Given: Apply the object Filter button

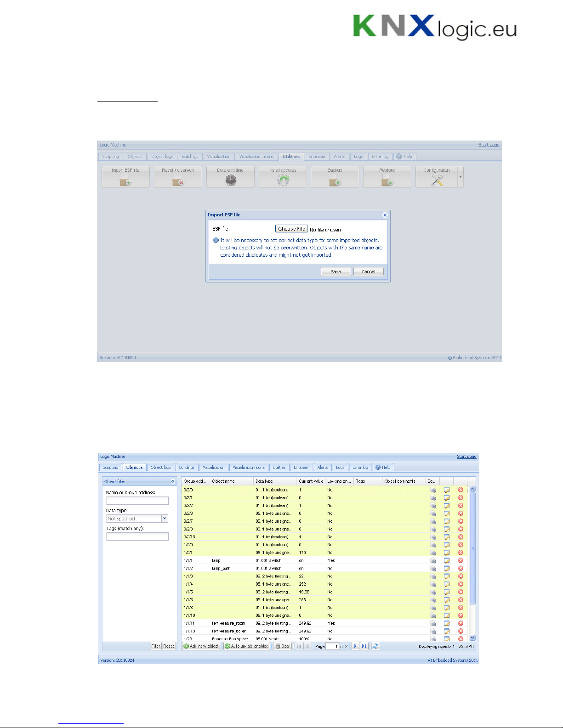Looking at the screenshot, I should pyautogui.click(x=156, y=646).
